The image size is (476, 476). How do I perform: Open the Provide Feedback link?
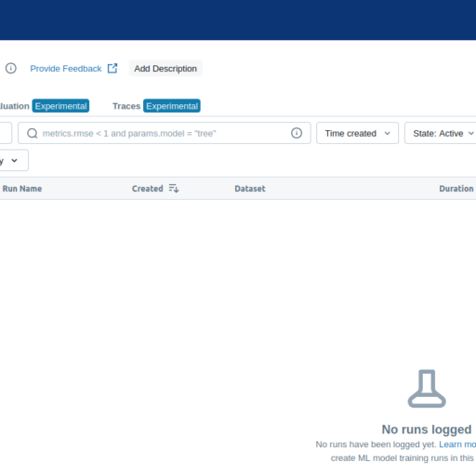click(66, 69)
